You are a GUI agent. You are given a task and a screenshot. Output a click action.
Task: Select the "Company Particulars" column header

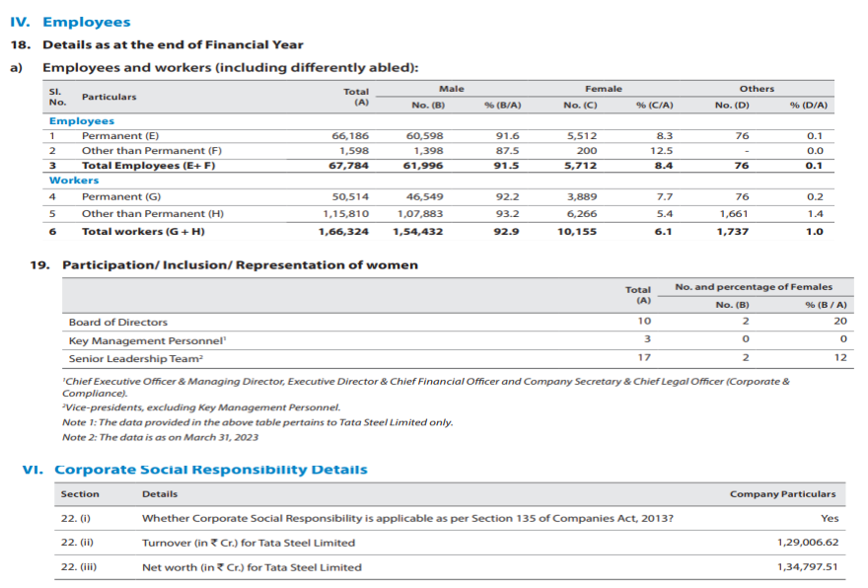tap(782, 494)
